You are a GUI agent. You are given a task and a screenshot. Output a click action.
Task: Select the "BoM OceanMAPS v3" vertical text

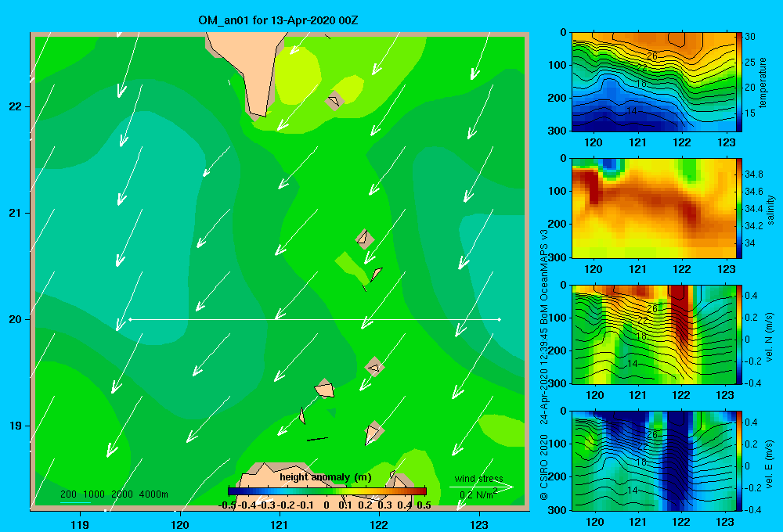click(544, 278)
